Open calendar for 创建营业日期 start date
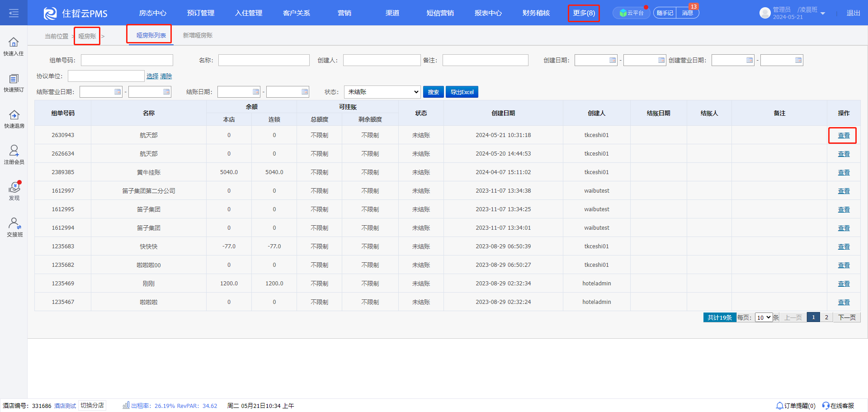This screenshot has width=868, height=412. click(750, 60)
